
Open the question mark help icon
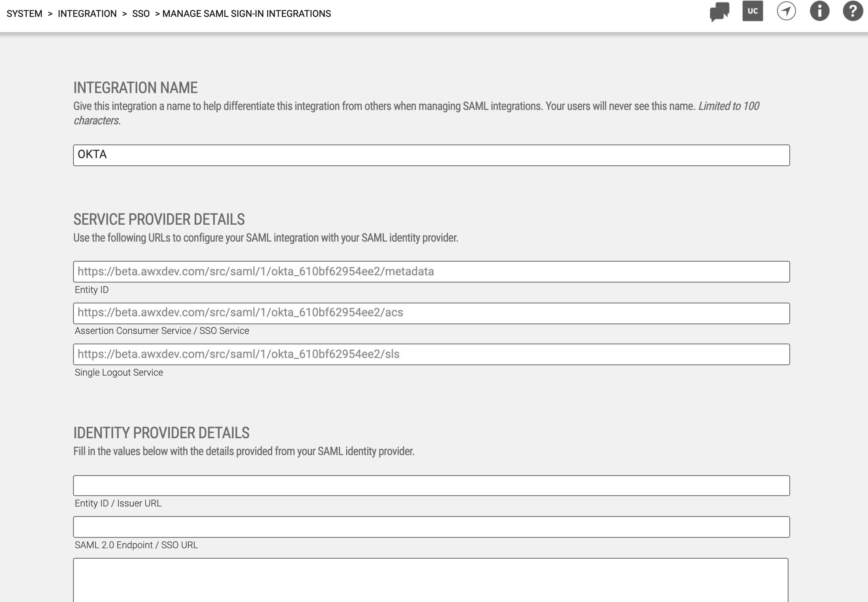[853, 11]
